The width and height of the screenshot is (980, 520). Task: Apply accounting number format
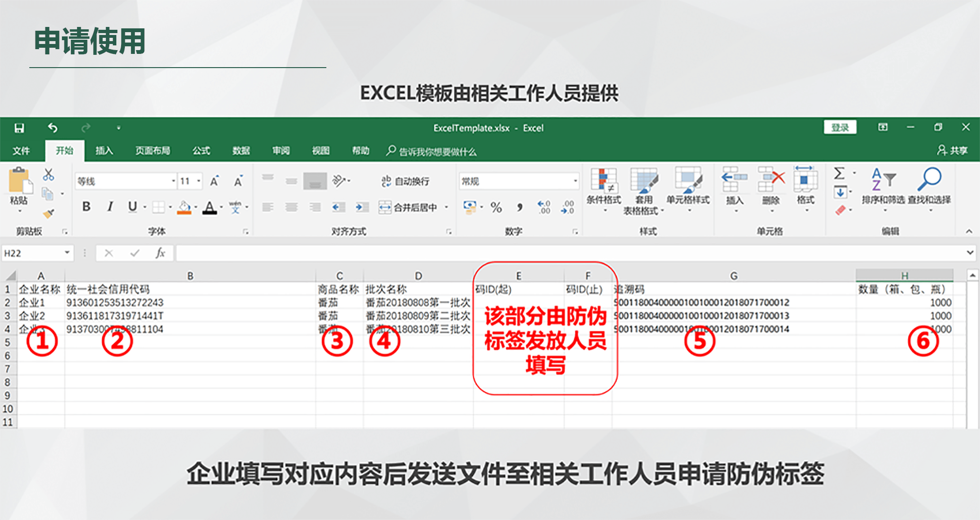click(x=470, y=207)
